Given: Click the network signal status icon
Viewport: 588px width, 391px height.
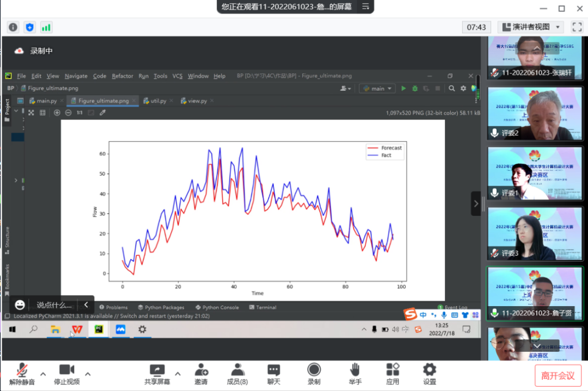Looking at the screenshot, I should pyautogui.click(x=46, y=27).
